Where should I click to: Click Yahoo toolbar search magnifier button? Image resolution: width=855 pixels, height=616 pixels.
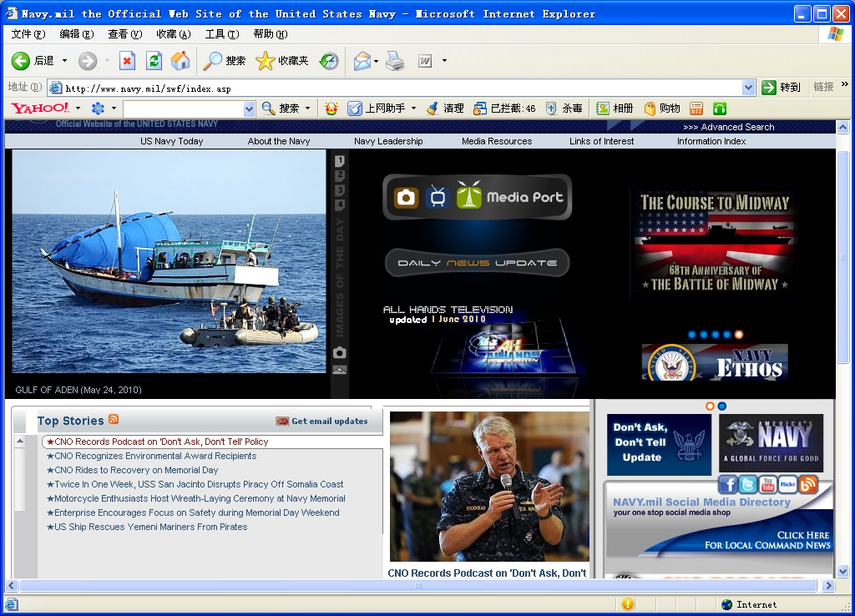point(268,109)
